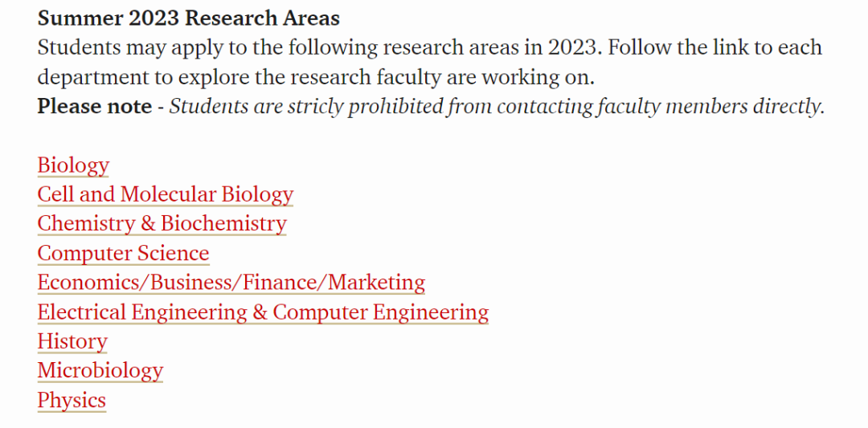
Task: Click the word 'Science' in Computer Science link
Action: [174, 253]
